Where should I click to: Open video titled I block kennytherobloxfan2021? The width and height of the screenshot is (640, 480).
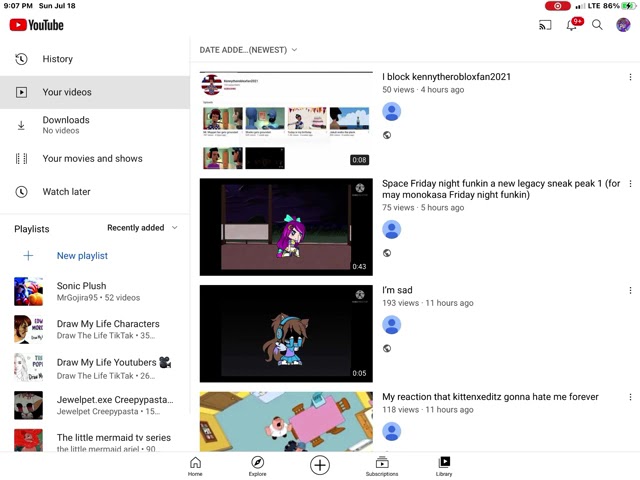point(446,77)
